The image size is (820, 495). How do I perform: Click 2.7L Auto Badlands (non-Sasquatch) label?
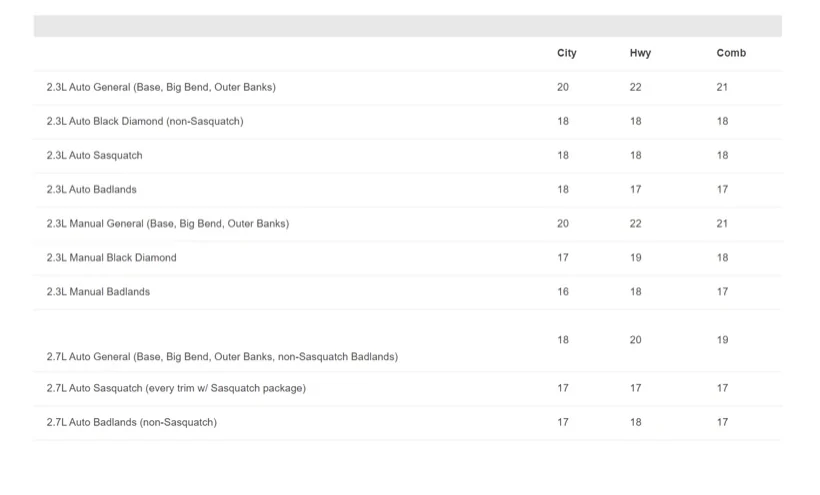[x=132, y=422]
